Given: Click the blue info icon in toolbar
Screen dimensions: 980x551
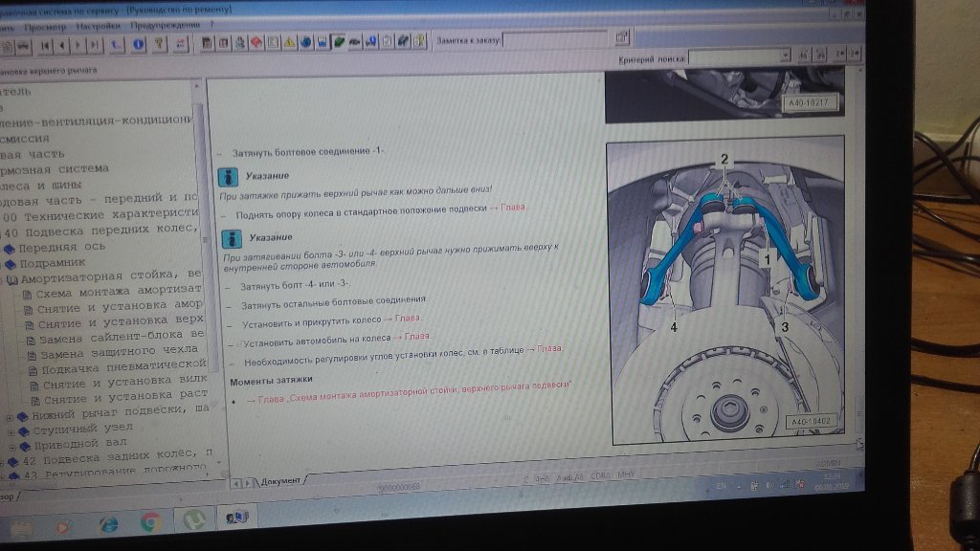Looking at the screenshot, I should coord(138,43).
